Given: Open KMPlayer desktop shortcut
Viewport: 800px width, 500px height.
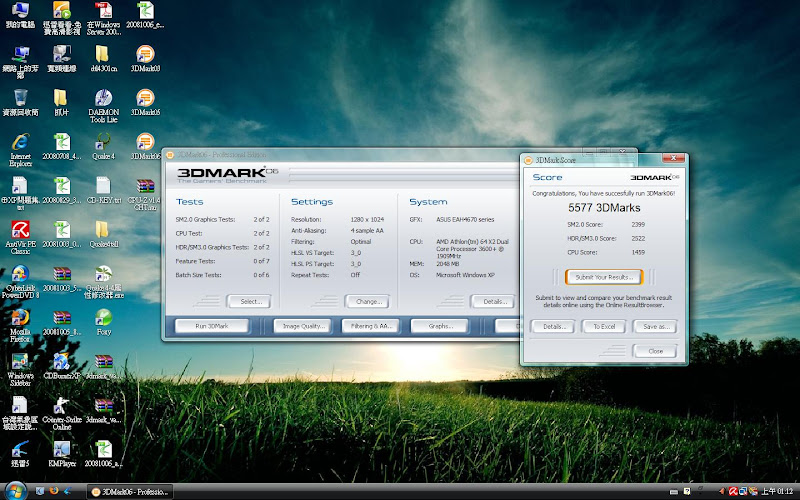Looking at the screenshot, I should point(62,449).
